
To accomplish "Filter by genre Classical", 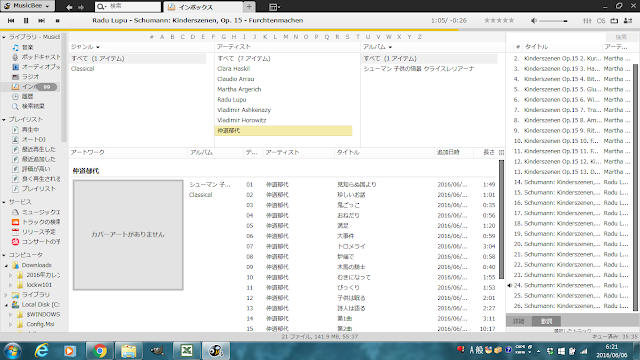I will tap(82, 69).
